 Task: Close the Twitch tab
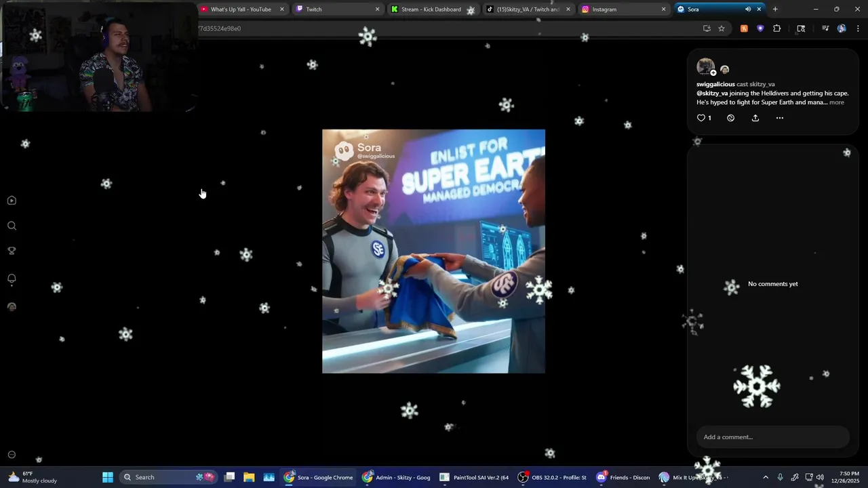(378, 9)
